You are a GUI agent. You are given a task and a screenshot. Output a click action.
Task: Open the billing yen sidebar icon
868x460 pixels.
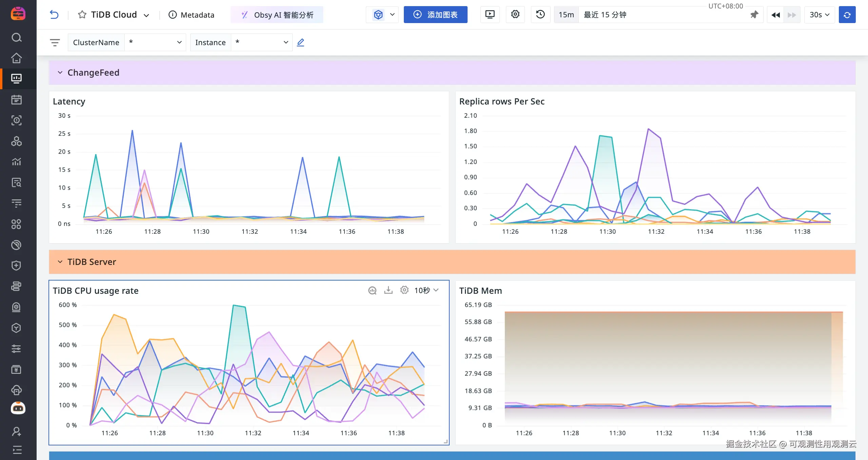tap(16, 369)
